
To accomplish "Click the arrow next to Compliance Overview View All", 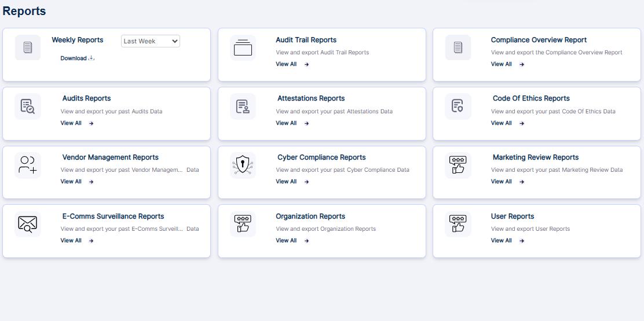I will point(522,64).
